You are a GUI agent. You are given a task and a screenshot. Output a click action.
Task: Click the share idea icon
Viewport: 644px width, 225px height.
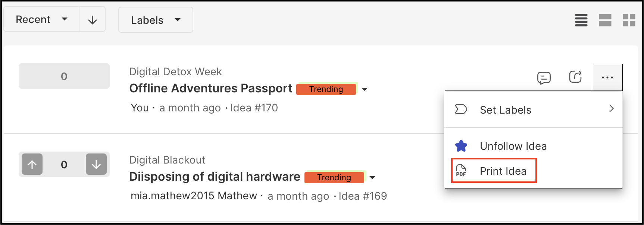pos(575,77)
